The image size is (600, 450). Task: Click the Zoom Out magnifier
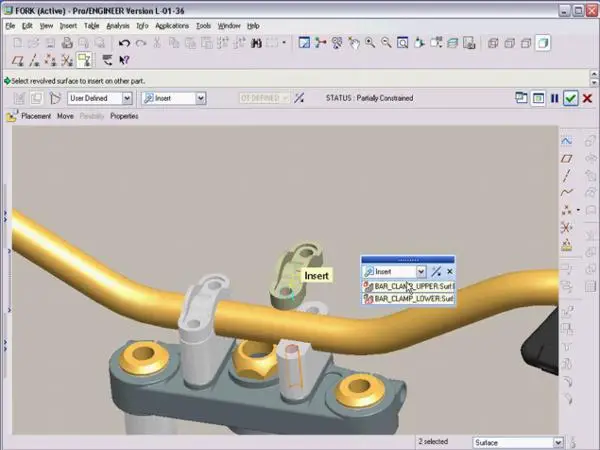(386, 42)
